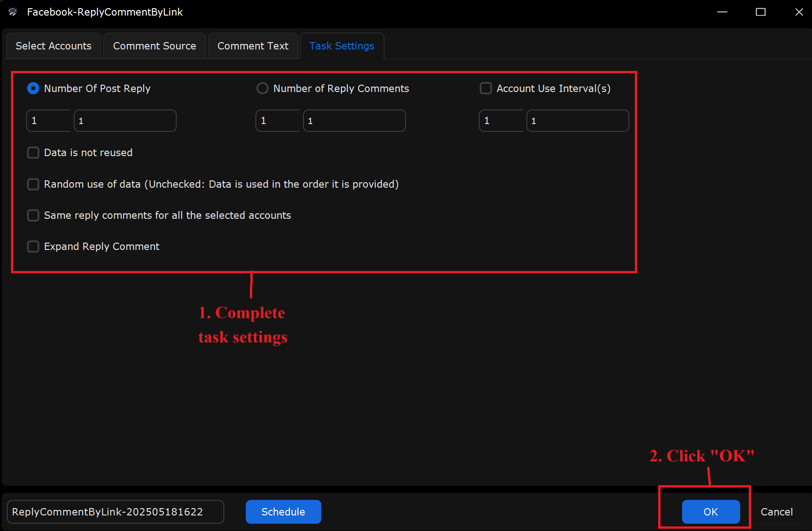812x531 pixels.
Task: Click the task name field ReplyCommentByLink-202505181622
Action: click(x=115, y=512)
